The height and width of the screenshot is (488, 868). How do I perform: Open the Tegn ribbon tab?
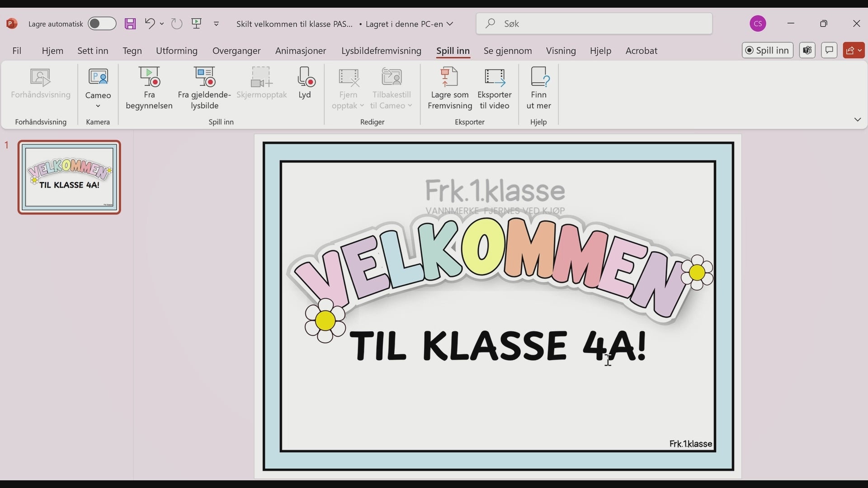click(x=132, y=51)
